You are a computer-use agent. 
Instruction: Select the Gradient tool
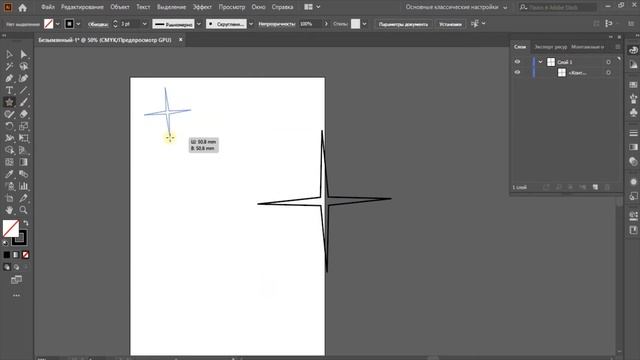coord(23,162)
